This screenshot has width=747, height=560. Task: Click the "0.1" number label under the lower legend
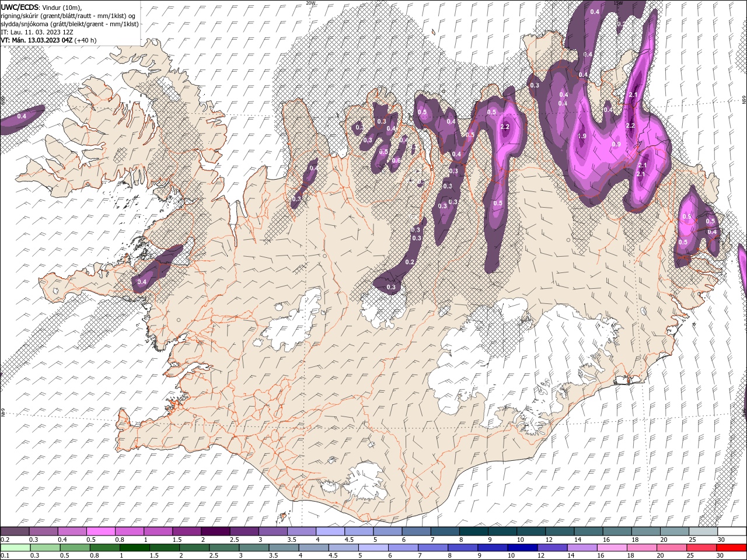[5, 555]
